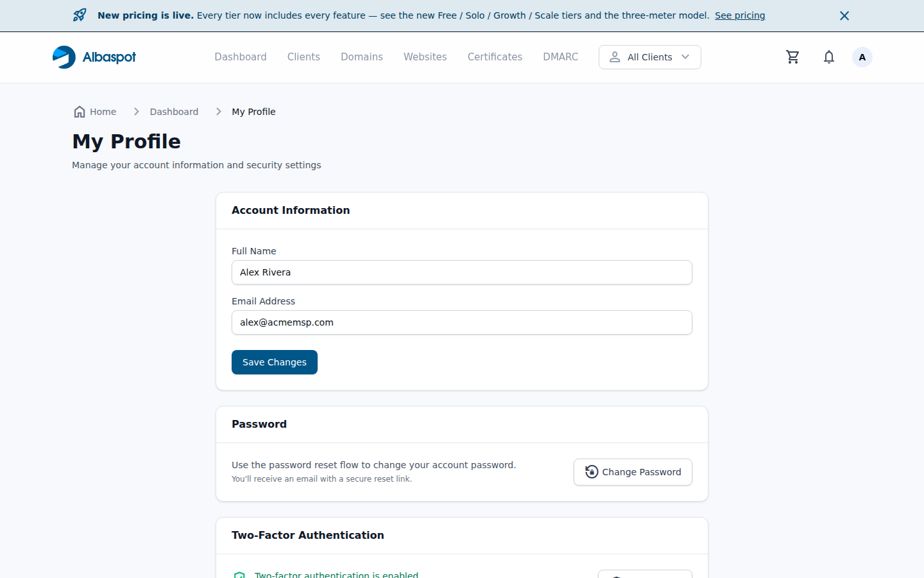
Task: Expand the All Clients dropdown
Action: point(650,57)
